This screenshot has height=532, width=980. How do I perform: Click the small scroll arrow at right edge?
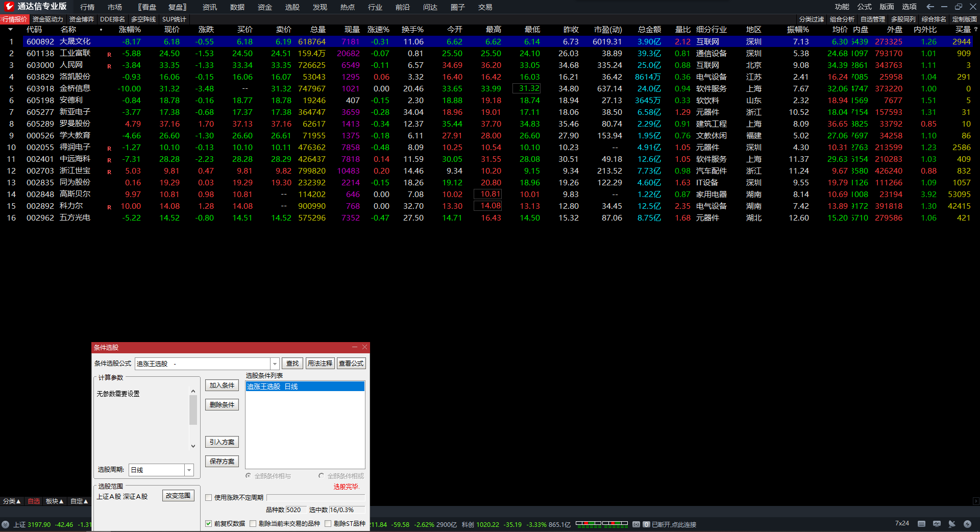(976, 501)
